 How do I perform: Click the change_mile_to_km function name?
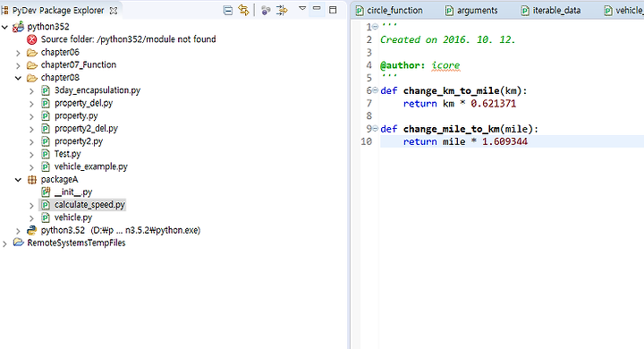pyautogui.click(x=452, y=129)
